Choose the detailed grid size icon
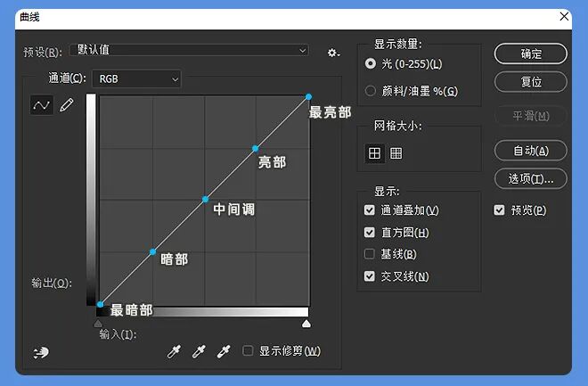The width and height of the screenshot is (588, 386). coord(396,153)
